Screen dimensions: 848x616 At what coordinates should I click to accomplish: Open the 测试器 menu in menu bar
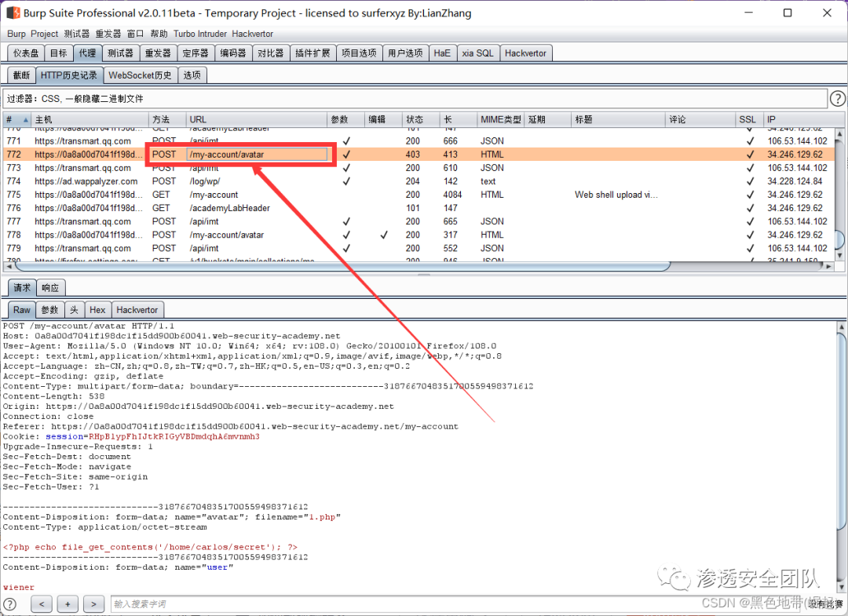click(77, 34)
